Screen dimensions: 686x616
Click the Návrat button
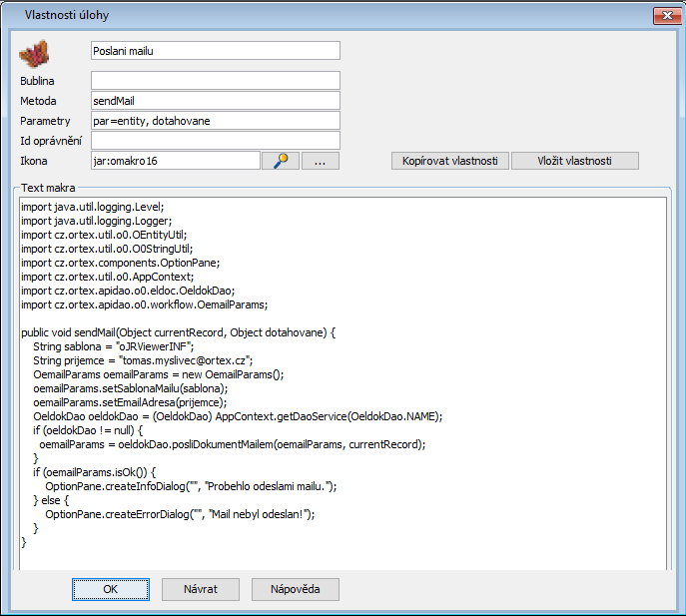click(x=201, y=589)
